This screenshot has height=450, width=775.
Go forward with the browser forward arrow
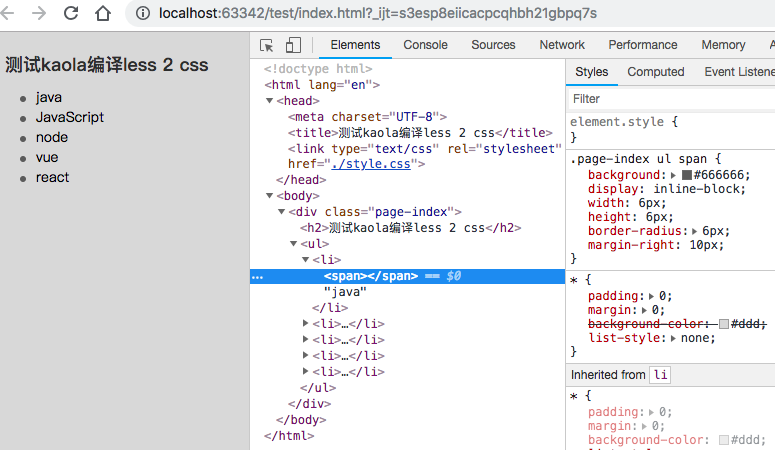tap(39, 13)
